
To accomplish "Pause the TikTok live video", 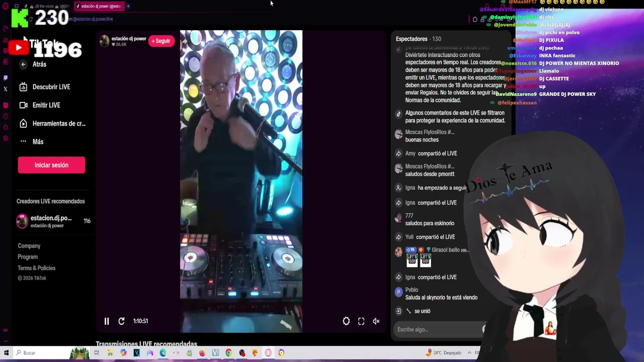I will tap(107, 321).
